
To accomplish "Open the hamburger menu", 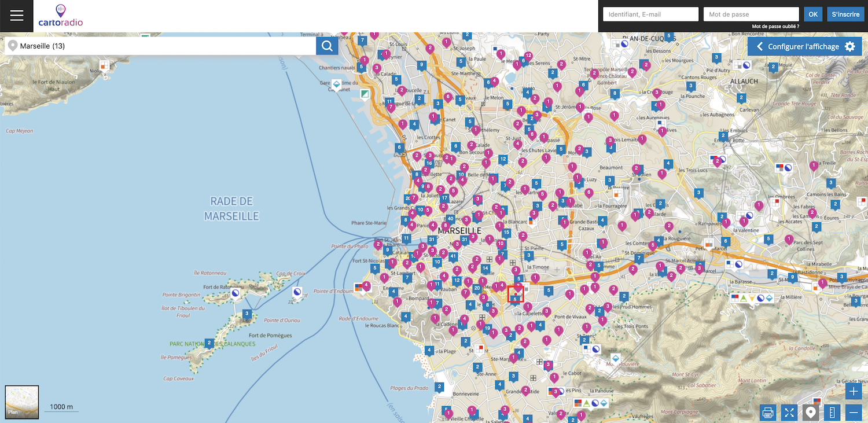I will [x=17, y=16].
